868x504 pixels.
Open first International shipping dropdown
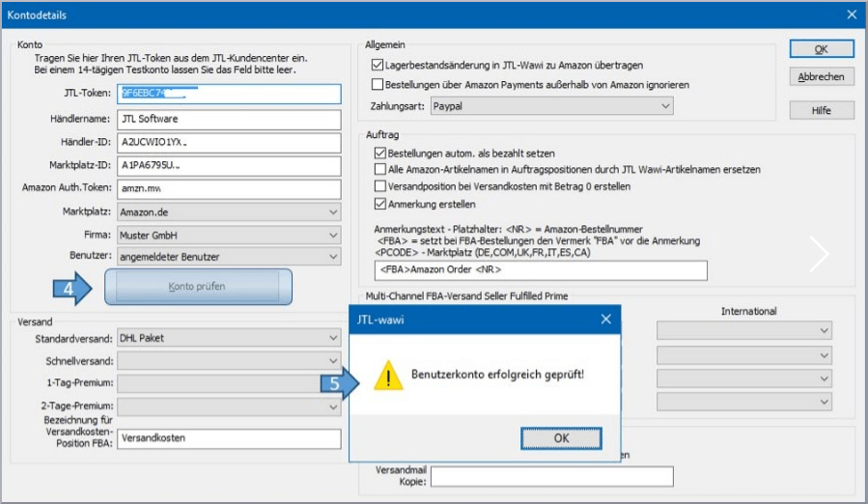click(x=744, y=330)
